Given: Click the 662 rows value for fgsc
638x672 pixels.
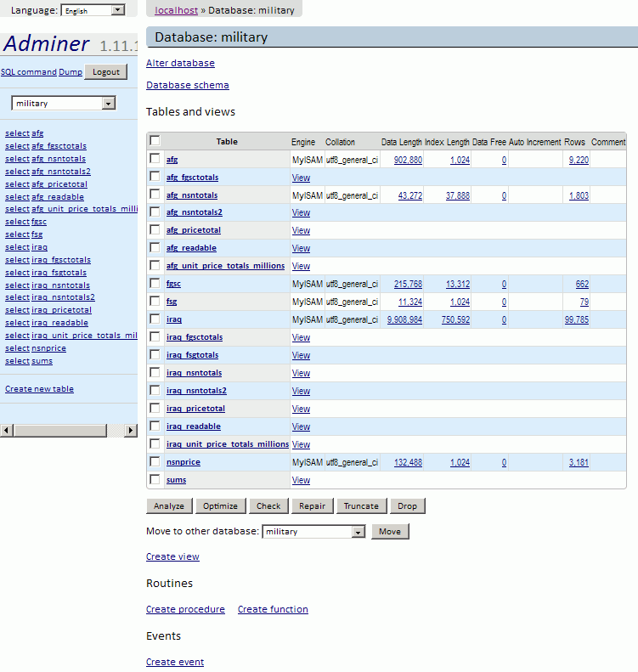Looking at the screenshot, I should [582, 284].
